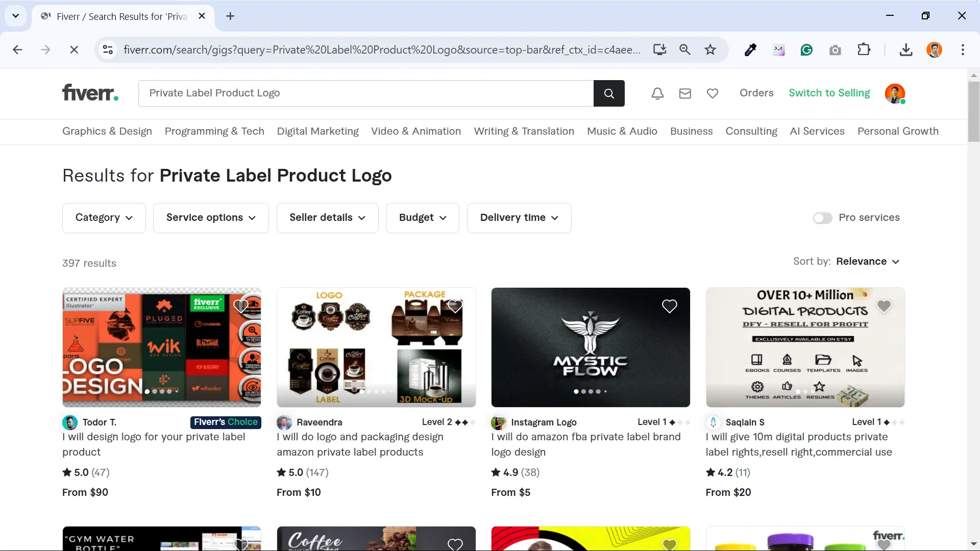Open the Consulting category
Image resolution: width=980 pixels, height=551 pixels.
(751, 131)
